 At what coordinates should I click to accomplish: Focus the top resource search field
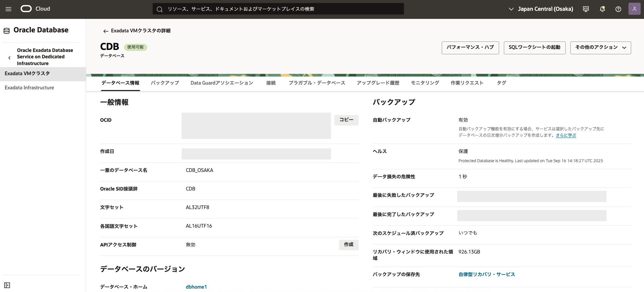click(x=278, y=9)
